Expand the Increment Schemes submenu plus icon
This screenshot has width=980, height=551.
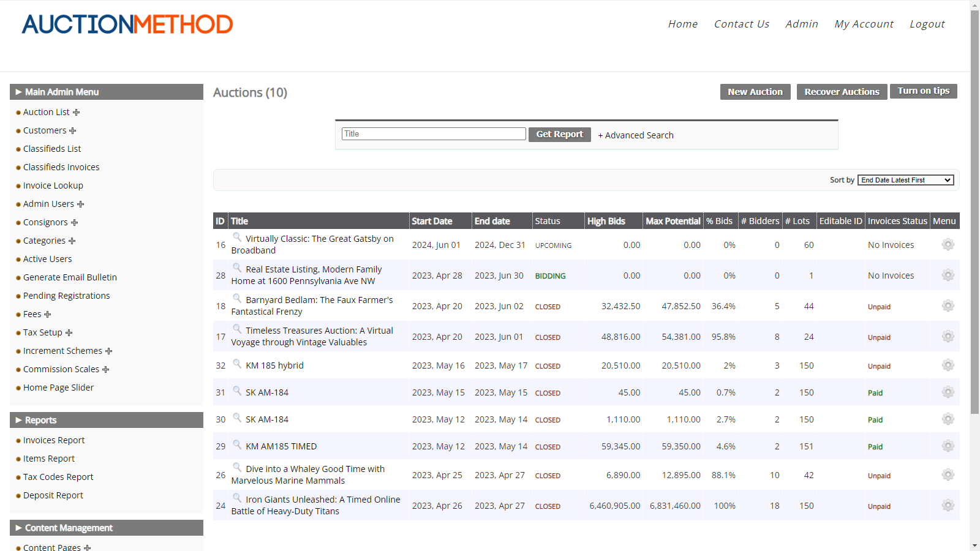[x=109, y=351]
